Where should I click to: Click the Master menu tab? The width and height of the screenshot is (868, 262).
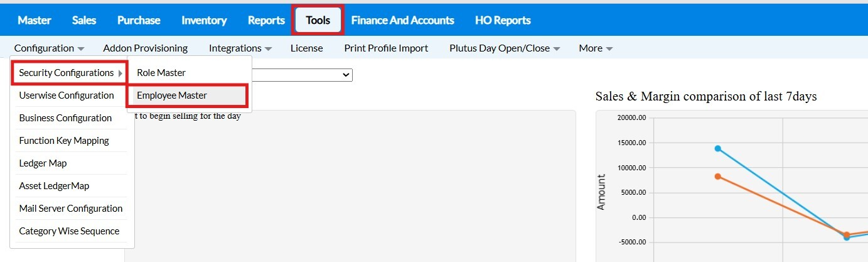(x=35, y=20)
